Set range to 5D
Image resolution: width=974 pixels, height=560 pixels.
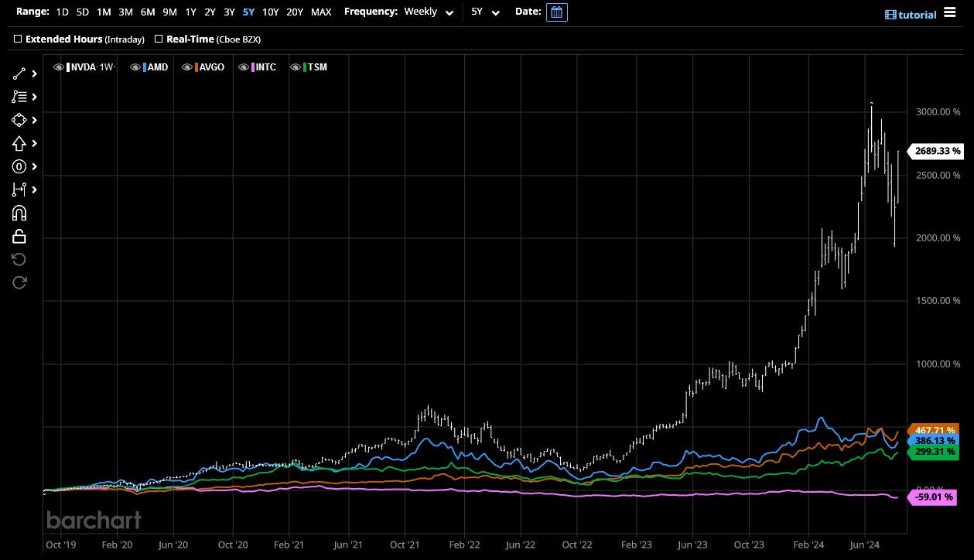click(83, 12)
